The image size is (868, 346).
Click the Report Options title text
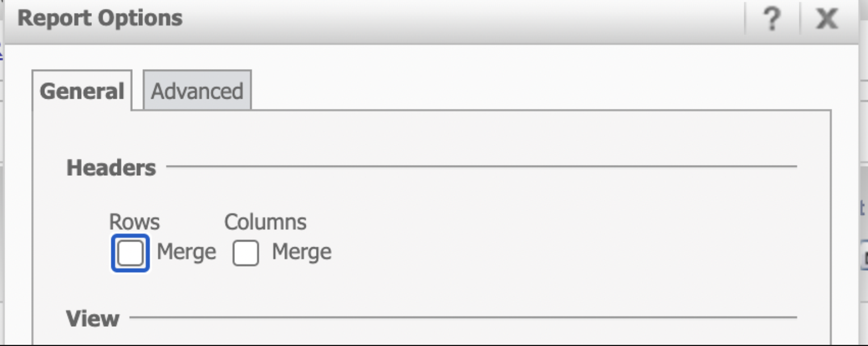100,18
